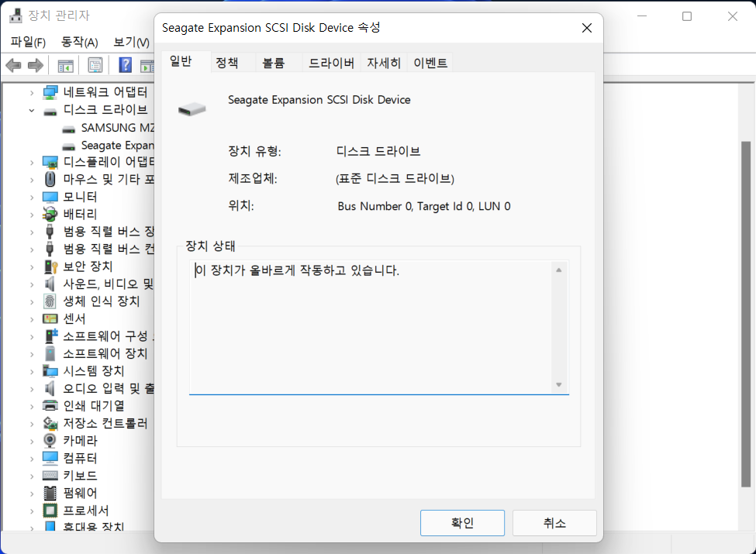Maximize the Device Manager window

pyautogui.click(x=687, y=16)
